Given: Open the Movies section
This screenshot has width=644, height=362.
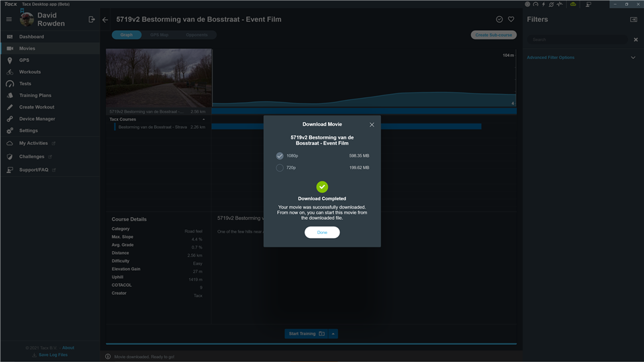Looking at the screenshot, I should point(50,48).
